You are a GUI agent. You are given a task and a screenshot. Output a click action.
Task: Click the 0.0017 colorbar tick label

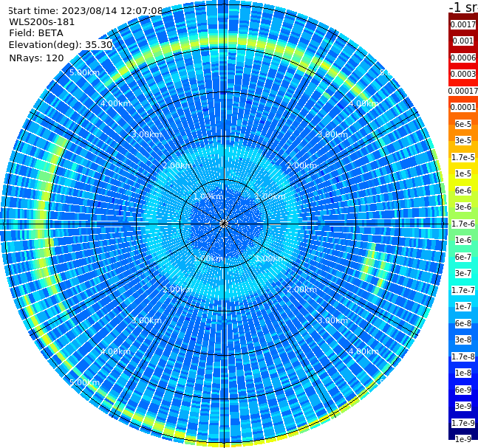tap(463, 24)
